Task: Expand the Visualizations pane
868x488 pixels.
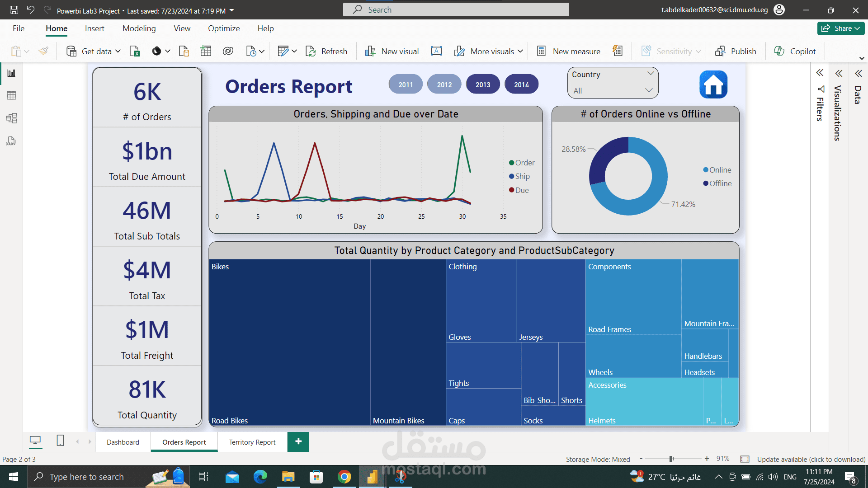Action: click(x=839, y=73)
